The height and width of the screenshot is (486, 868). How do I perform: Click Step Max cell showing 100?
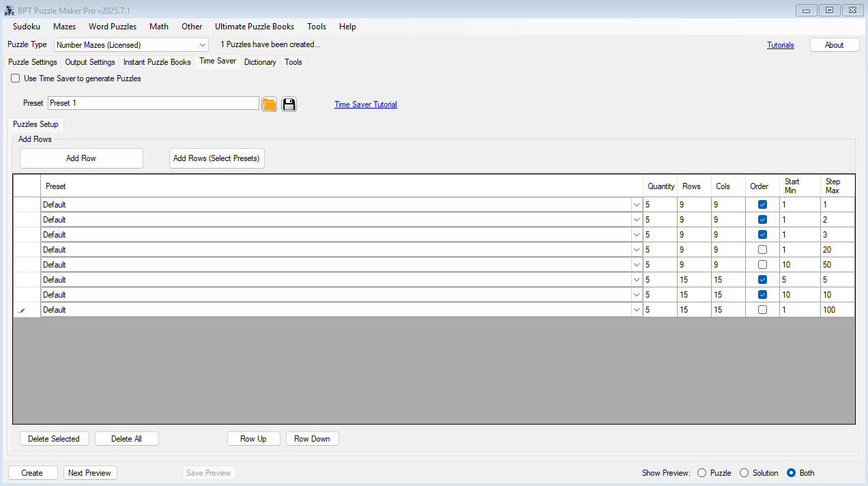[x=837, y=310]
